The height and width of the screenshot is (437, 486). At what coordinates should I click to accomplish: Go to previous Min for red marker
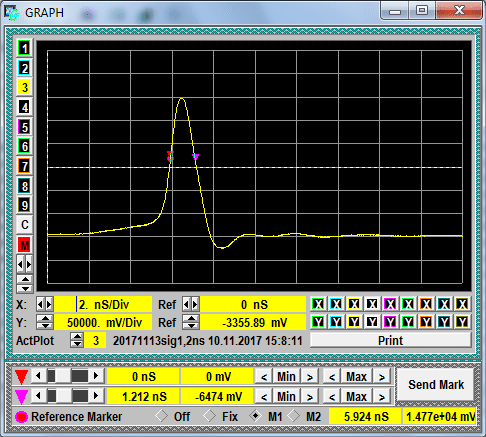(264, 377)
